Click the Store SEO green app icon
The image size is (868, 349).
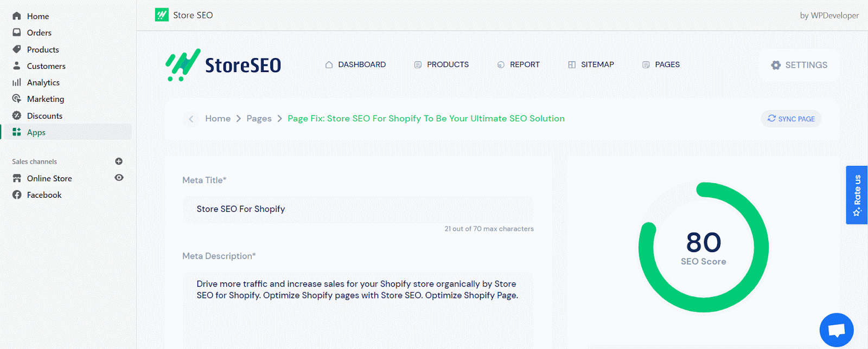pyautogui.click(x=162, y=15)
